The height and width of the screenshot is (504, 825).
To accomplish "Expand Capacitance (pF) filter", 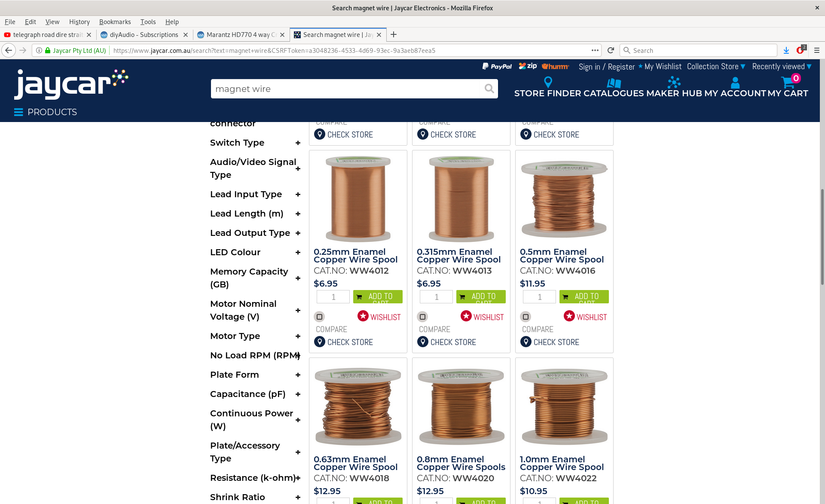I will point(298,394).
